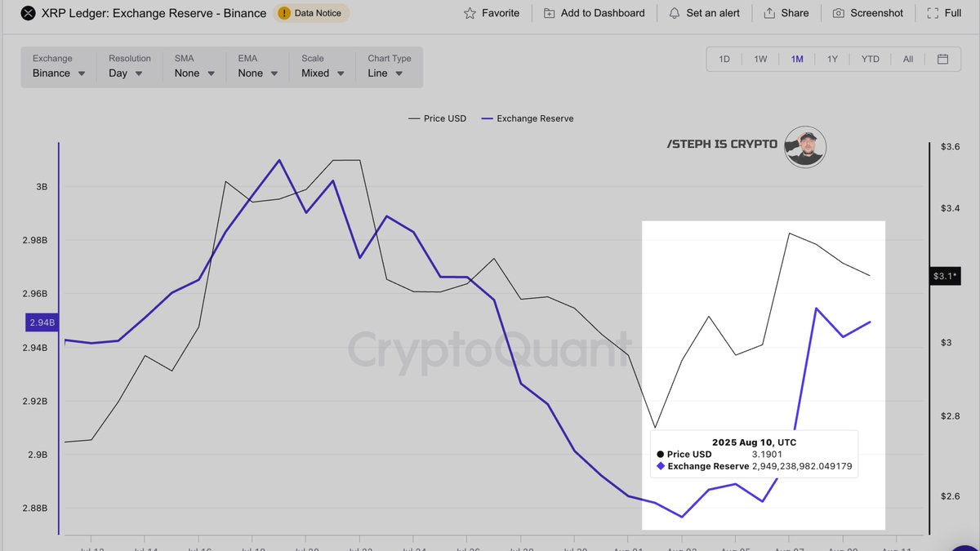This screenshot has height=551, width=980.
Task: Select the All timeframe button
Action: pyautogui.click(x=908, y=59)
